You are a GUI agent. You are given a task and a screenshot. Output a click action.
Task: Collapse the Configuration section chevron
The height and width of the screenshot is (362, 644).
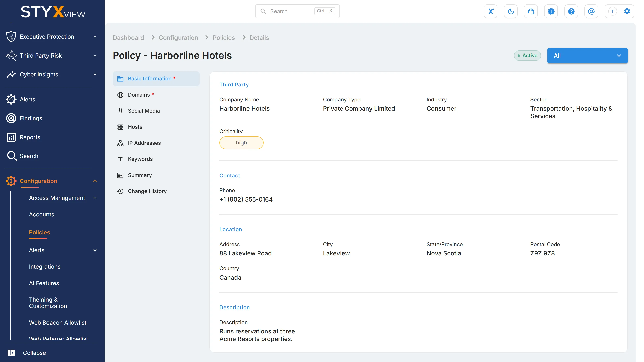(x=95, y=181)
